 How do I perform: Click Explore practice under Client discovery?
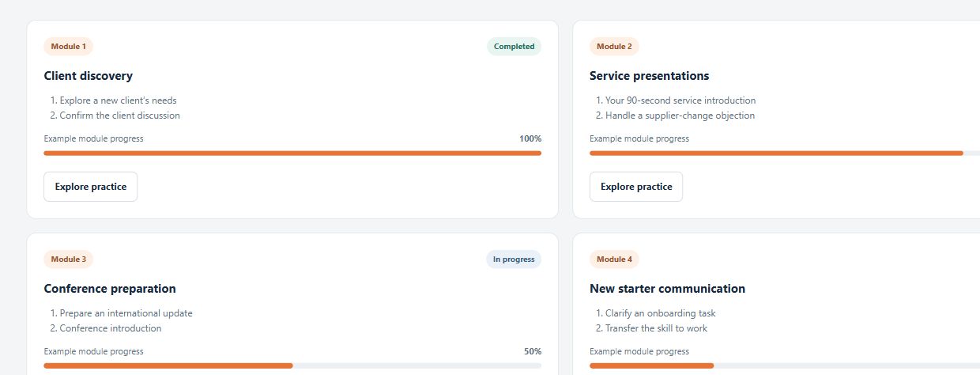click(x=90, y=187)
